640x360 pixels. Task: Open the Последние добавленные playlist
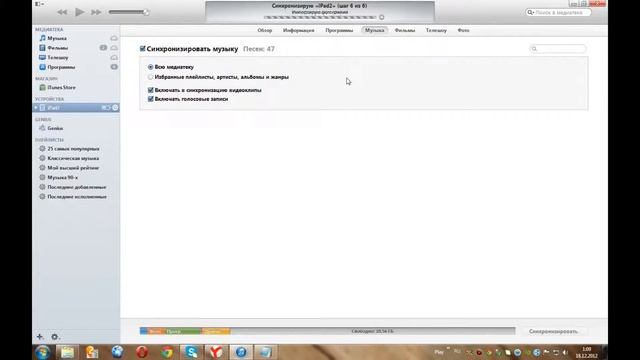77,187
